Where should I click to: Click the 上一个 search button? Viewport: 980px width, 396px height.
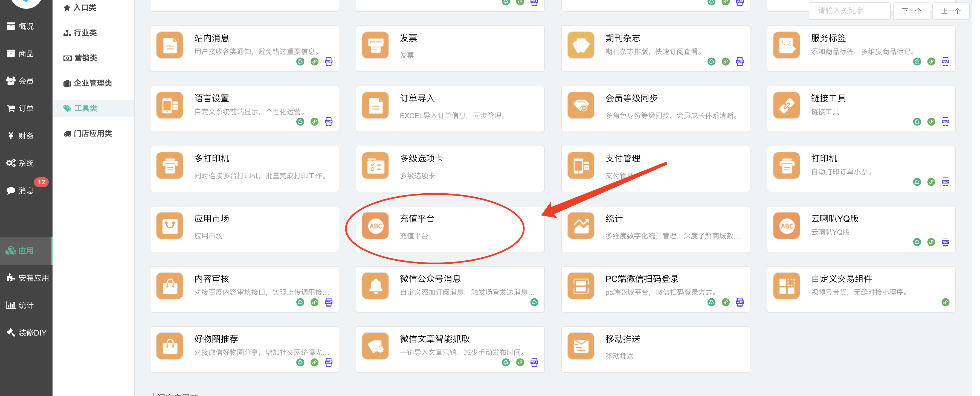pyautogui.click(x=950, y=11)
